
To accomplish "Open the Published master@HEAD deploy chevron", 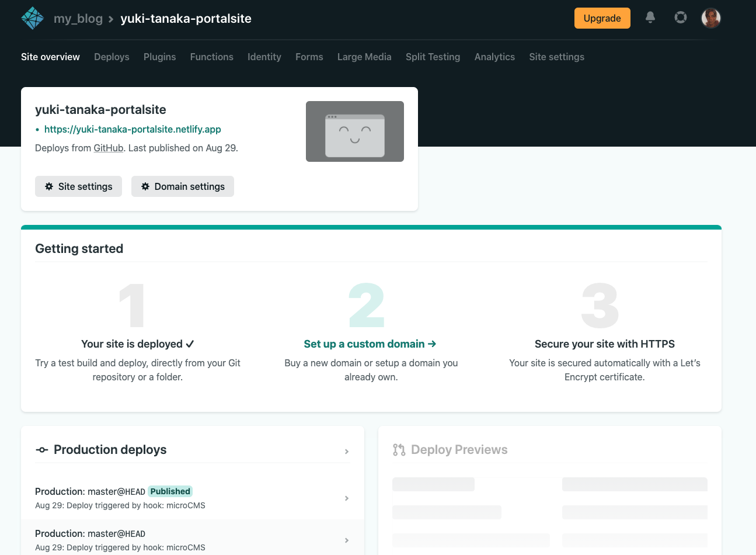I will pos(347,498).
